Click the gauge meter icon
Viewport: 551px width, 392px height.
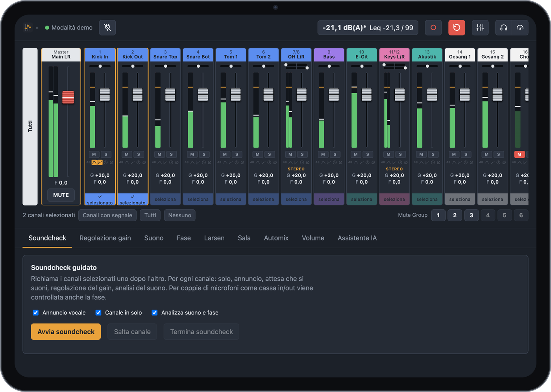coord(520,28)
